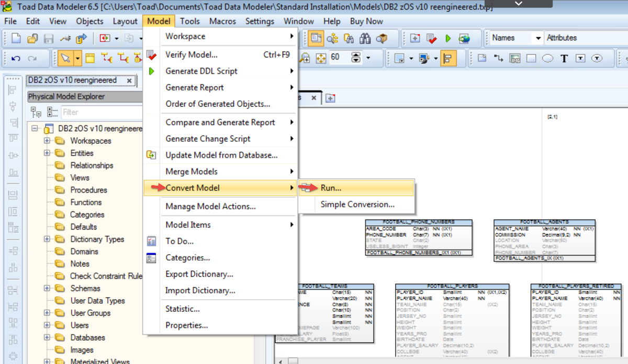Open the File menu

click(x=10, y=21)
